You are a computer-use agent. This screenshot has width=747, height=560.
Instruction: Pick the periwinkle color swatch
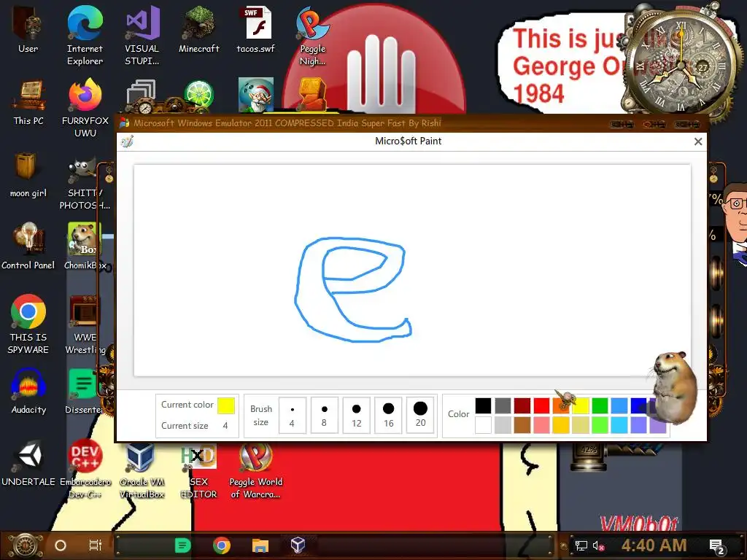[638, 425]
